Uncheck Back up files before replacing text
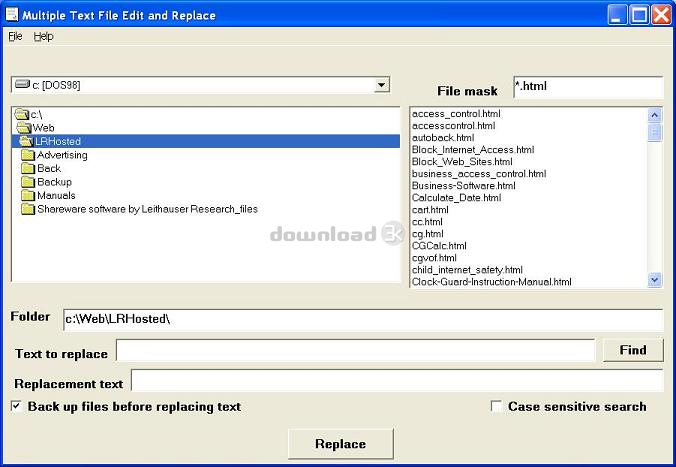676x467 pixels. (x=16, y=406)
